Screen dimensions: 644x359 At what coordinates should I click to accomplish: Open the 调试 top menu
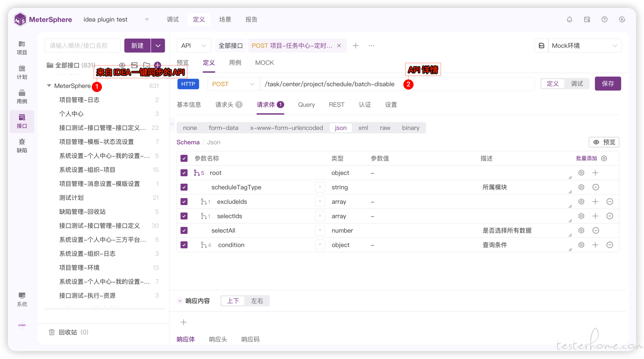pyautogui.click(x=173, y=20)
